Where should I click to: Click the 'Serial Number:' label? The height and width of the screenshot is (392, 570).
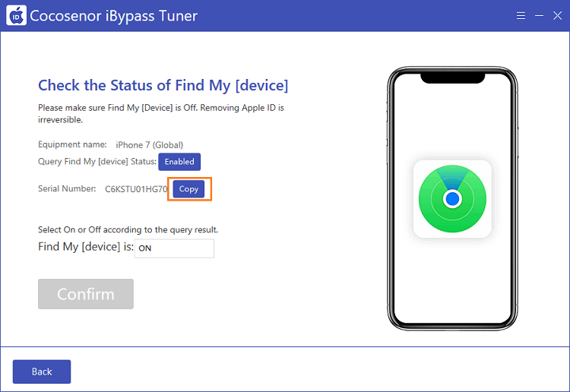point(67,188)
